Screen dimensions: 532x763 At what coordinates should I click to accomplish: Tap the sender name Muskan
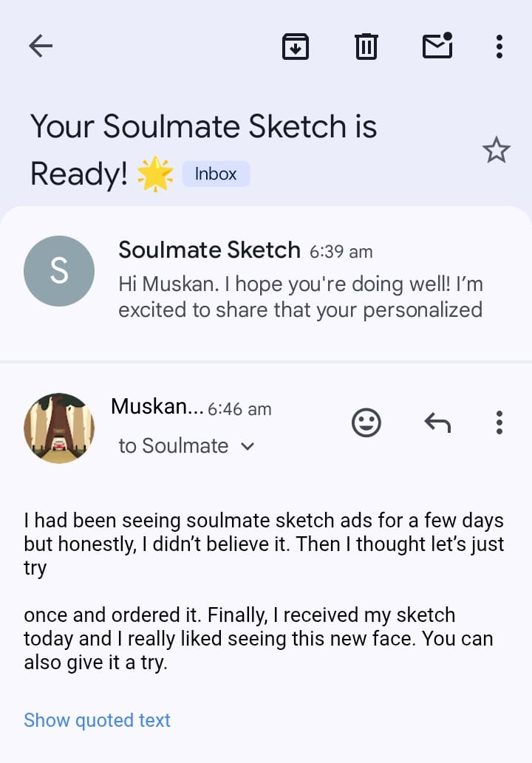(x=156, y=406)
